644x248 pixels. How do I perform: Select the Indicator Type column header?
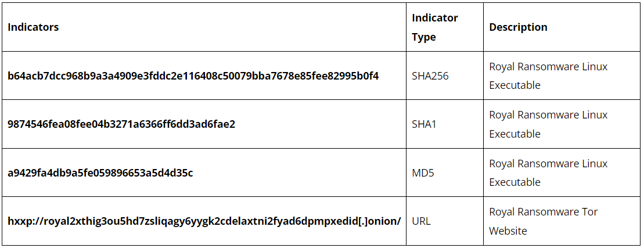(434, 27)
